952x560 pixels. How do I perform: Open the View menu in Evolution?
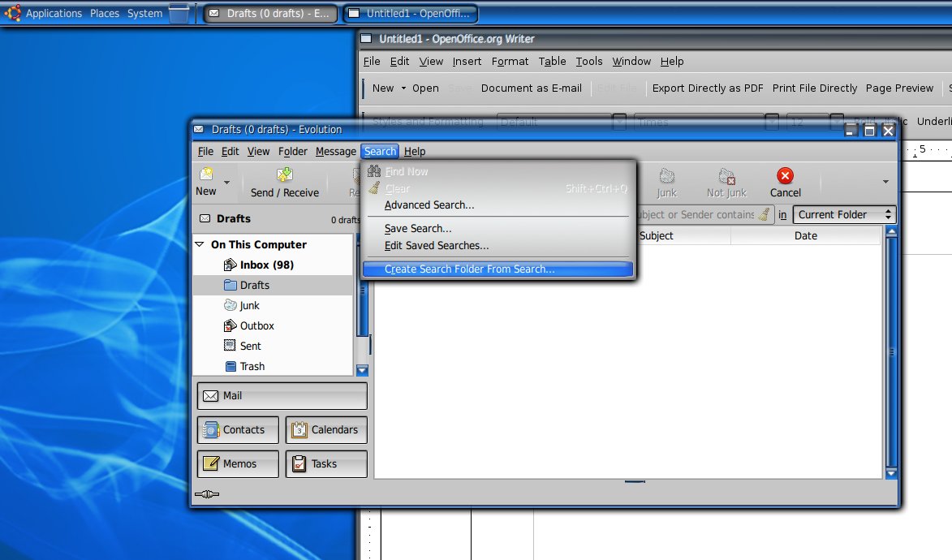point(258,151)
